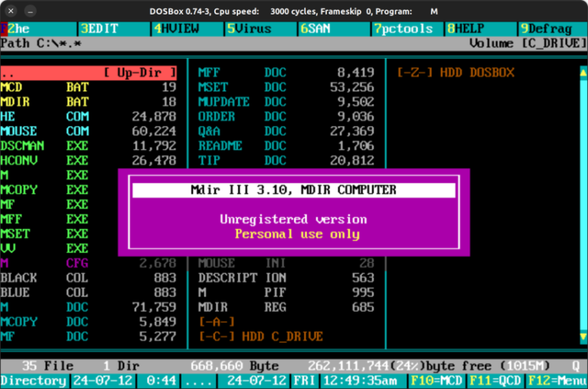Minimize the DOSBox window

(31, 11)
